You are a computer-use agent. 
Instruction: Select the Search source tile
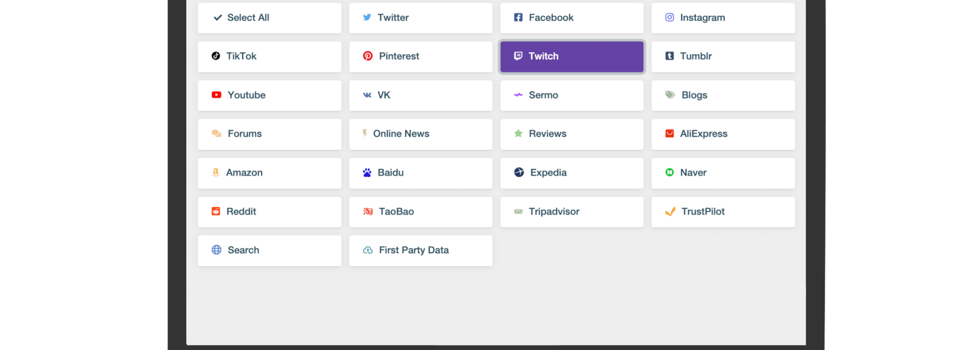pos(269,251)
